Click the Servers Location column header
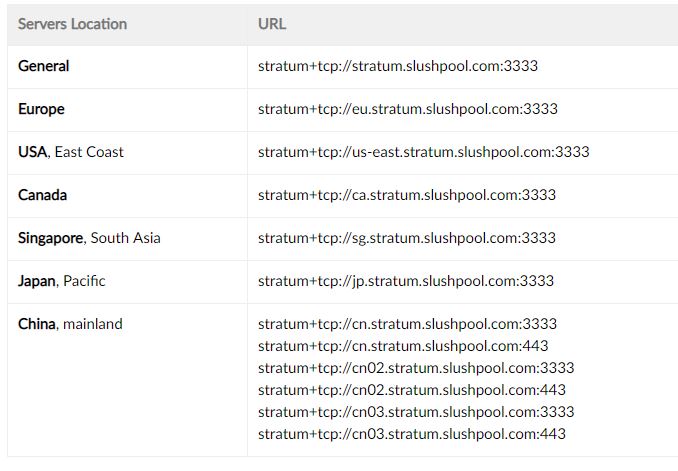Image resolution: width=678 pixels, height=471 pixels. click(x=72, y=24)
